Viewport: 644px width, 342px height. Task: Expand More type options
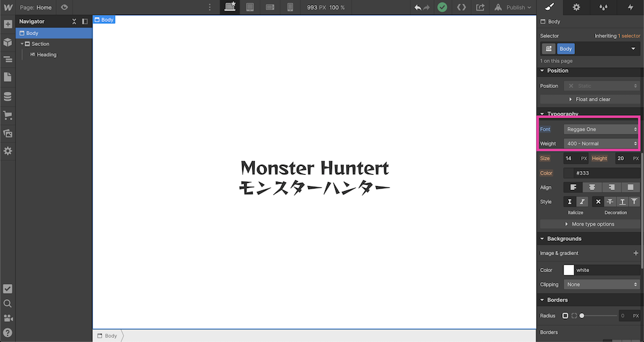(x=590, y=224)
